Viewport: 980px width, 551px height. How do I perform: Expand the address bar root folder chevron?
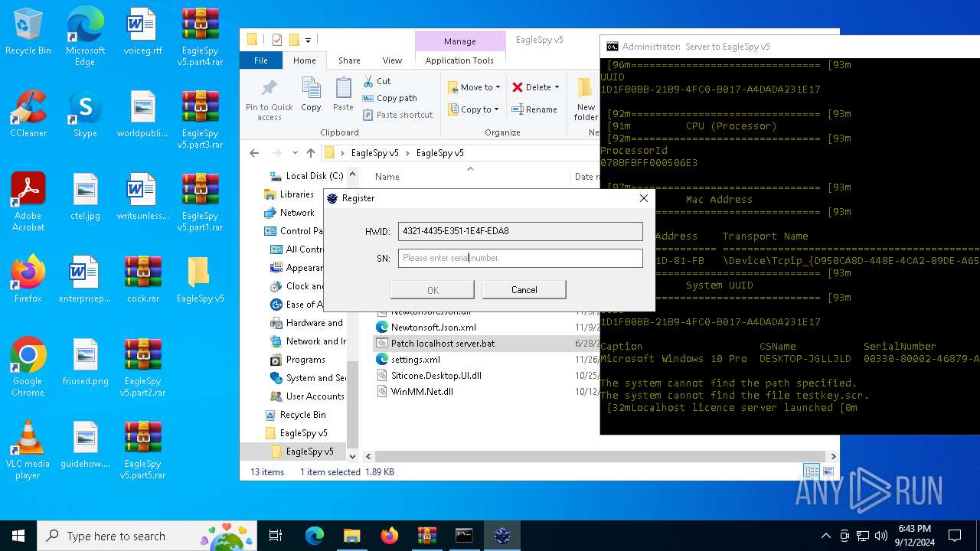pyautogui.click(x=342, y=153)
